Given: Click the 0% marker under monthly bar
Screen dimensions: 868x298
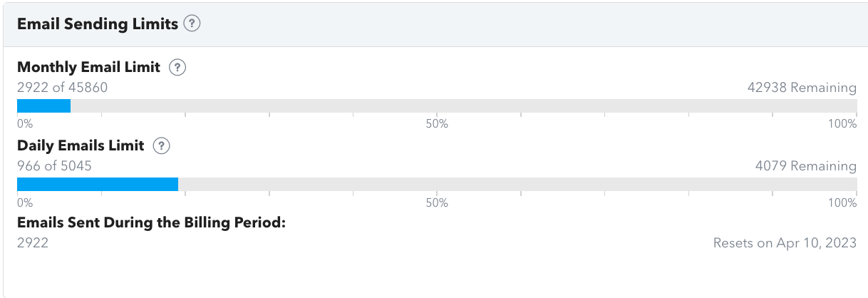Looking at the screenshot, I should (25, 124).
